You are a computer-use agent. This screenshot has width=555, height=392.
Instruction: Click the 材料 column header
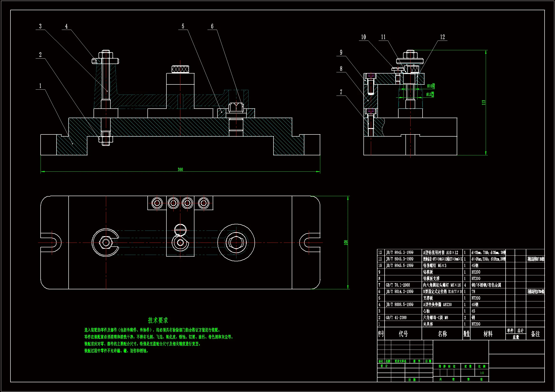click(x=488, y=334)
